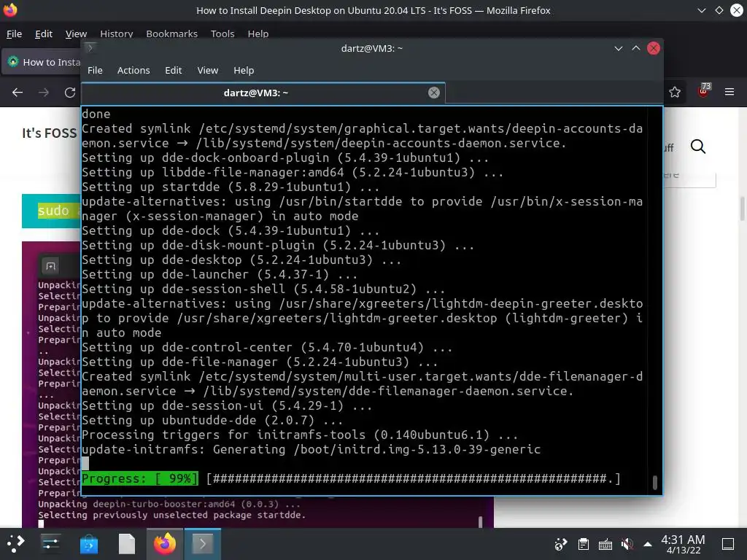This screenshot has width=747, height=560.
Task: Open Firefox File menu
Action: point(14,34)
